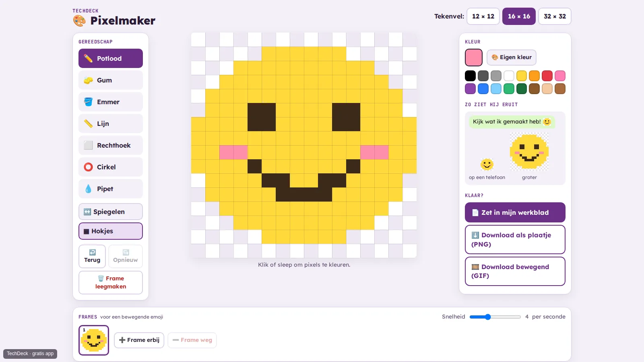Select the Gum eraser tool
Viewport: 644px width, 362px height.
click(x=111, y=80)
